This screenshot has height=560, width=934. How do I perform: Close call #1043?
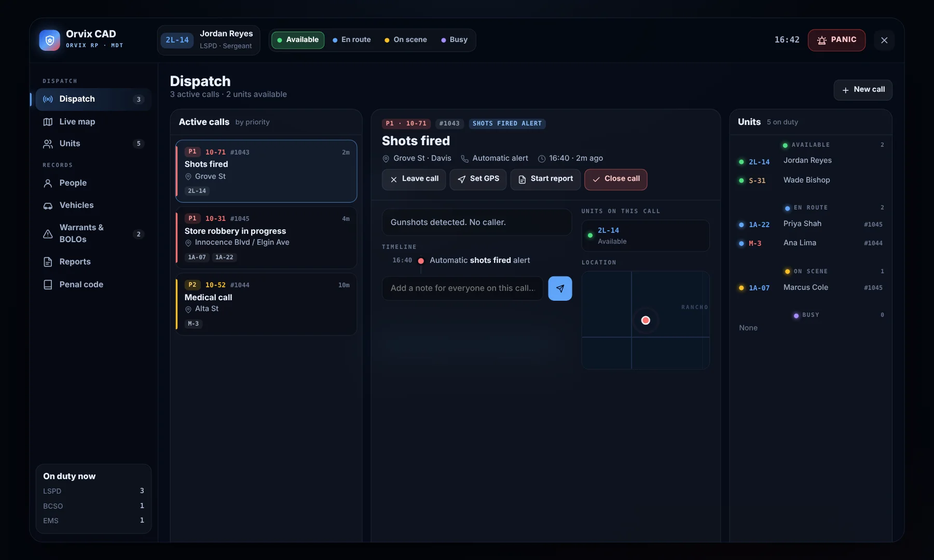click(x=616, y=179)
